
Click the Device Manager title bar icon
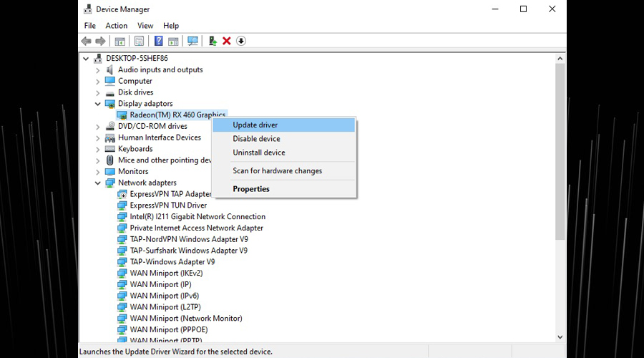point(87,9)
